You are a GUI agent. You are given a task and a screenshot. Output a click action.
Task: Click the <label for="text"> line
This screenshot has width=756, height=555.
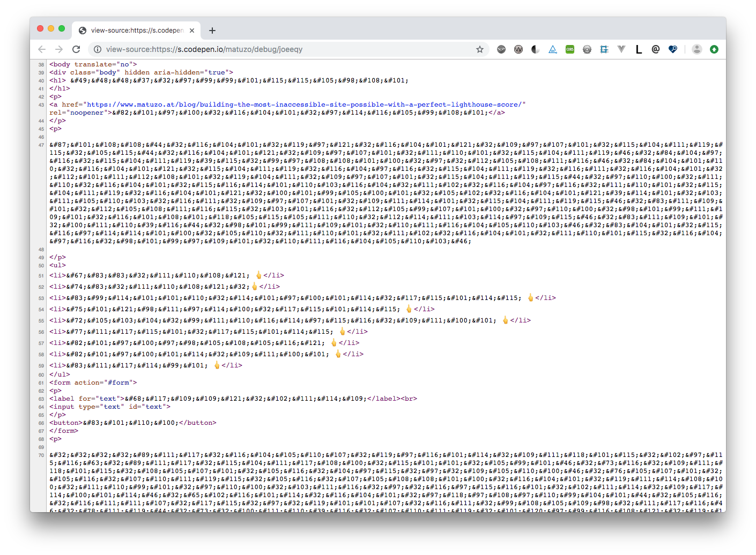(233, 399)
